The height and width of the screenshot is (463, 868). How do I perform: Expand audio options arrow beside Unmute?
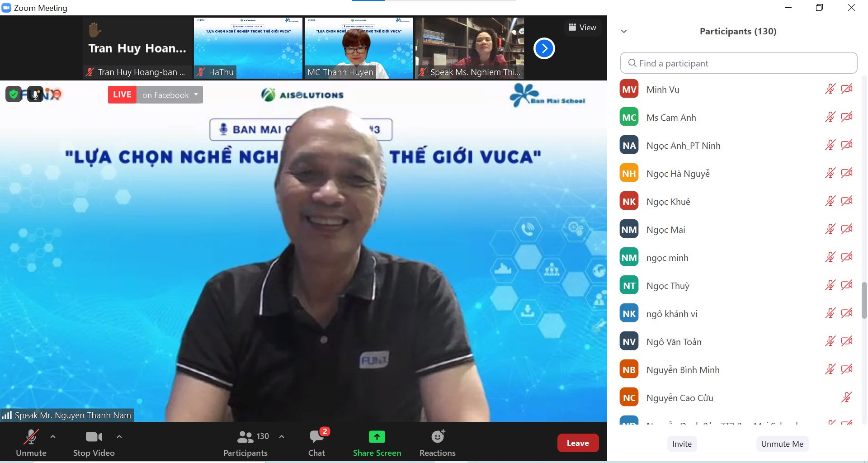click(53, 437)
